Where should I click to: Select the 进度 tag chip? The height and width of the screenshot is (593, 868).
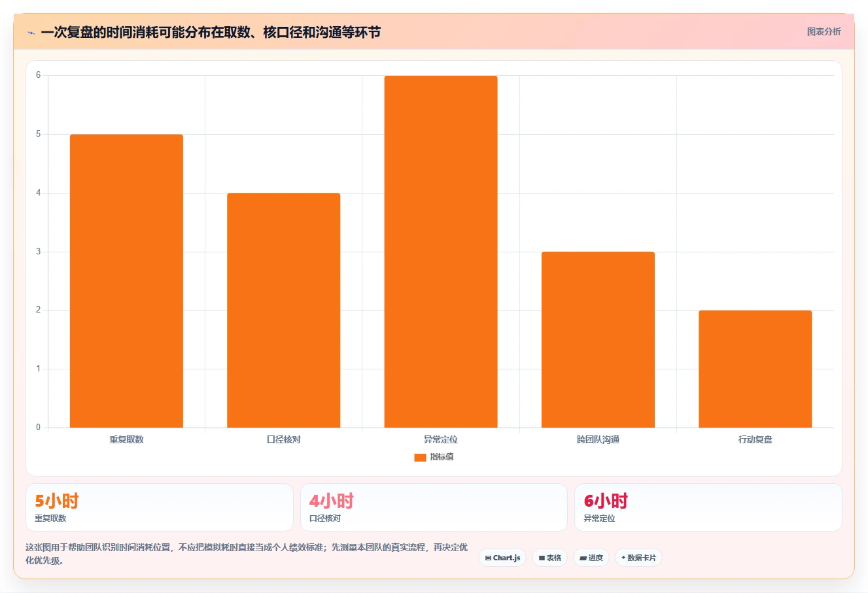pyautogui.click(x=591, y=558)
